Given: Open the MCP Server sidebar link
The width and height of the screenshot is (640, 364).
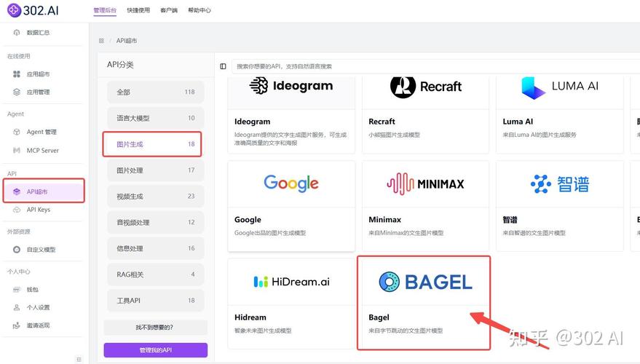Looking at the screenshot, I should 43,150.
